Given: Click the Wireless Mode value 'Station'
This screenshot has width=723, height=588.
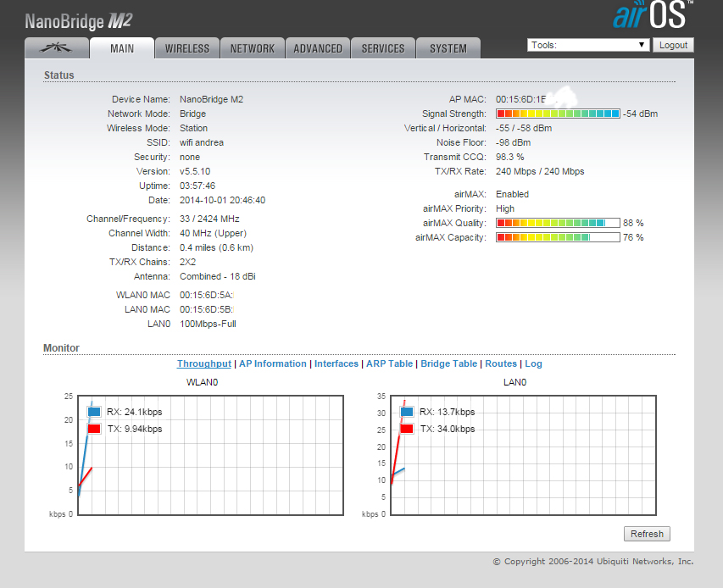Looking at the screenshot, I should (x=193, y=128).
